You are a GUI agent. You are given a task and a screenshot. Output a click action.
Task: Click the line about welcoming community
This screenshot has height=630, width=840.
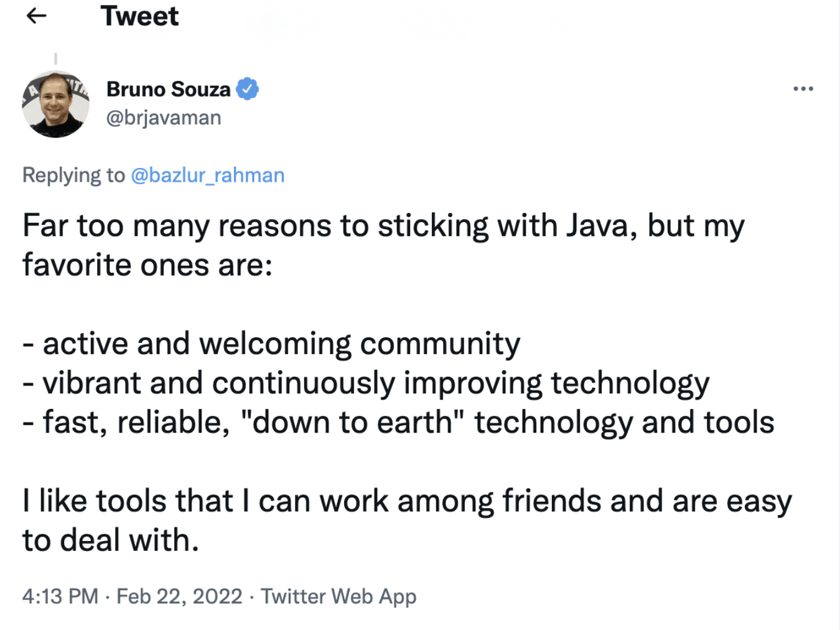(271, 343)
